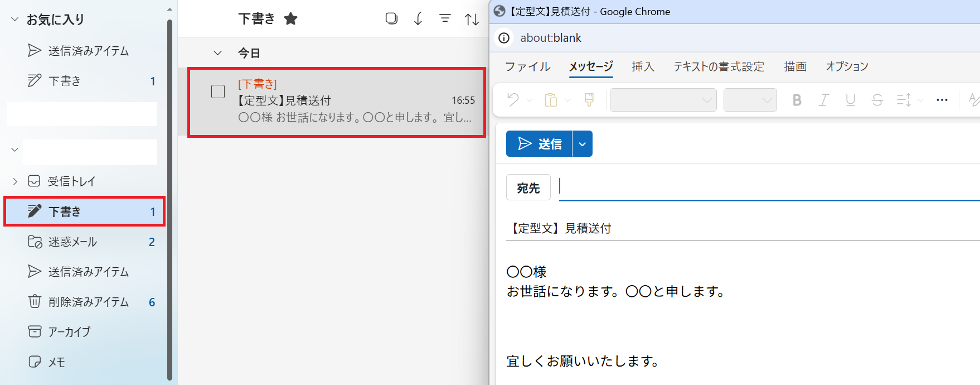Click into the 宛先 recipient input field
The image size is (980, 385).
tap(769, 187)
